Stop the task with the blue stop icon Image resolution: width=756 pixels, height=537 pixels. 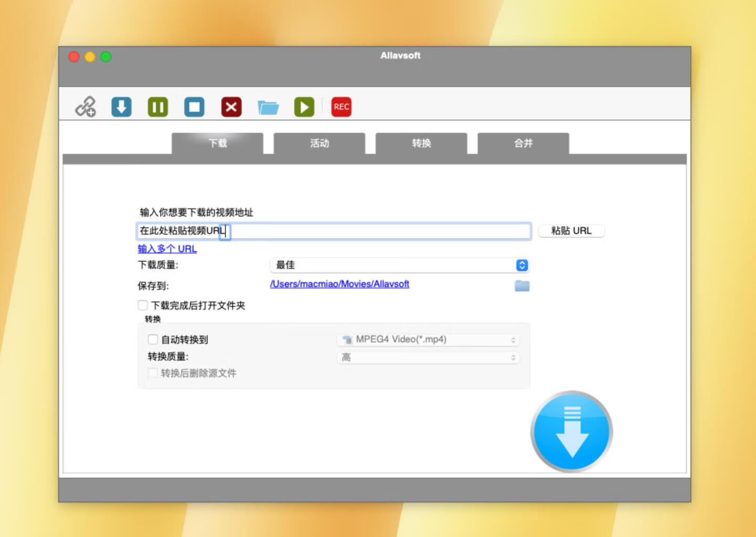pyautogui.click(x=194, y=107)
